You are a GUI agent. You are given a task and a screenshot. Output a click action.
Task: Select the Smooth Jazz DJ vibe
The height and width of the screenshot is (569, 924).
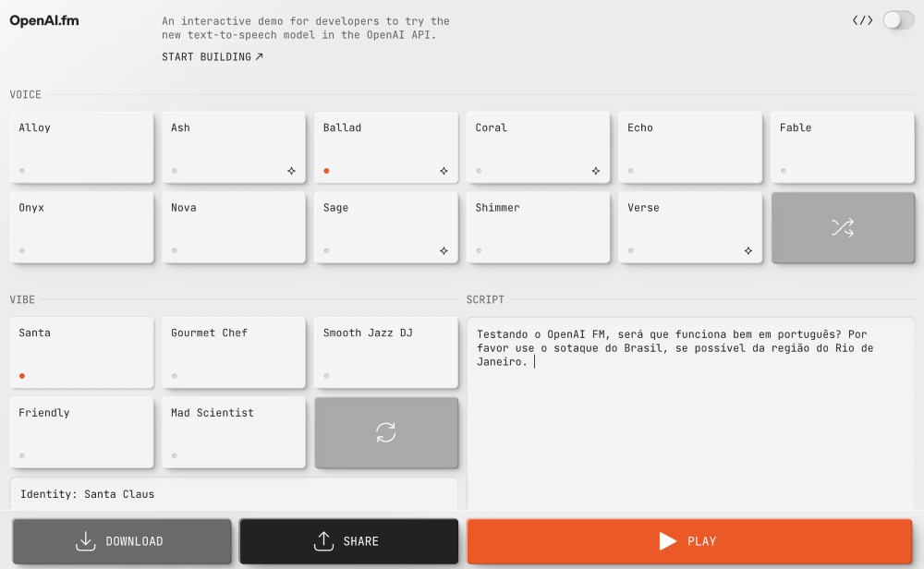(x=386, y=352)
